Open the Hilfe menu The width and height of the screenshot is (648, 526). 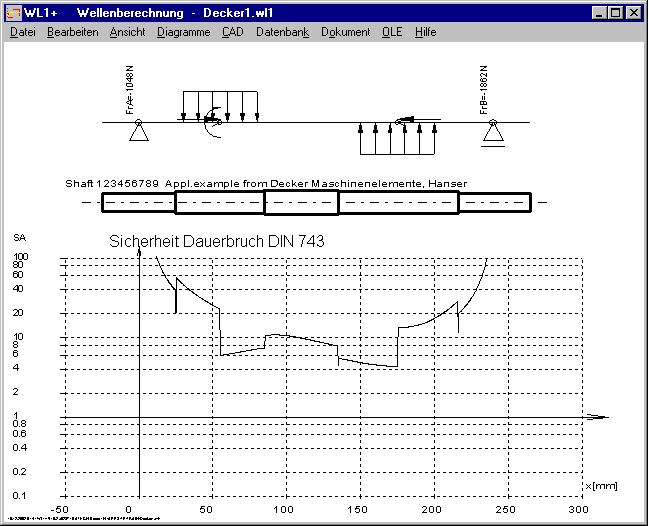[425, 32]
